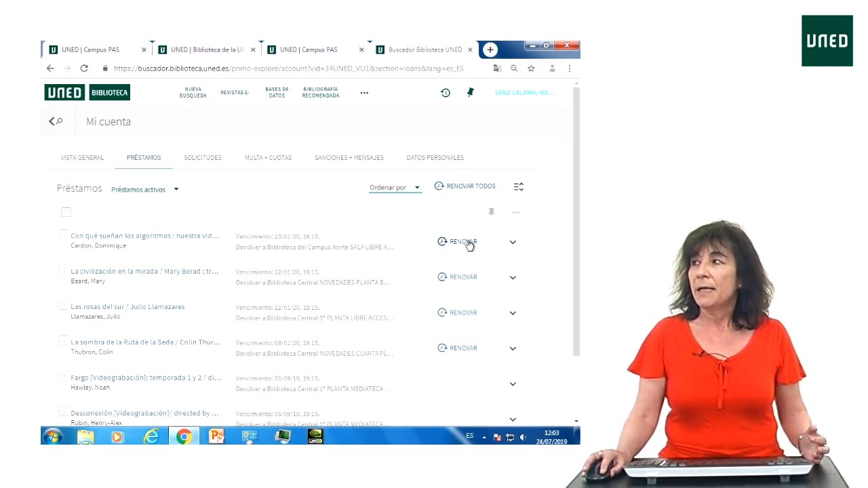Select the Las rosas del sur checkbox

63,306
